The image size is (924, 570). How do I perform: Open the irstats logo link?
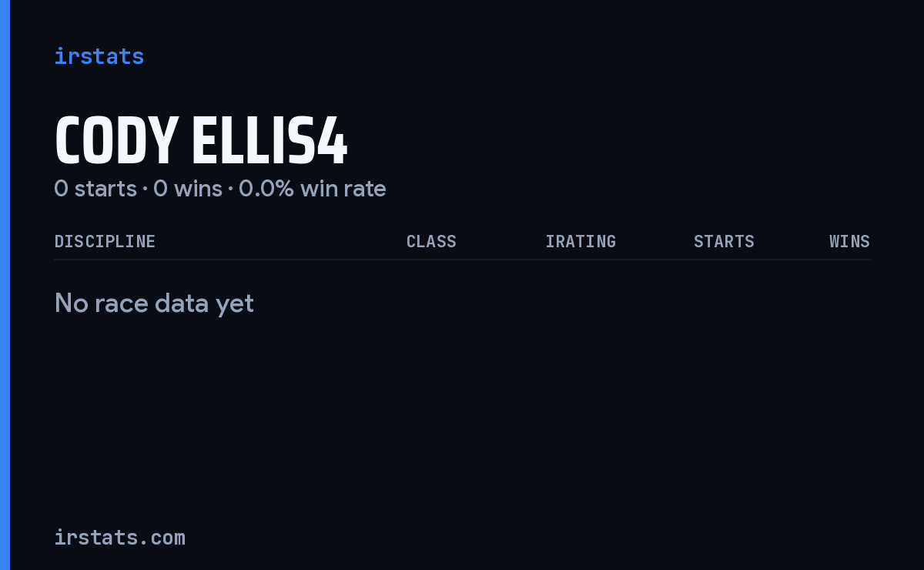pos(99,56)
